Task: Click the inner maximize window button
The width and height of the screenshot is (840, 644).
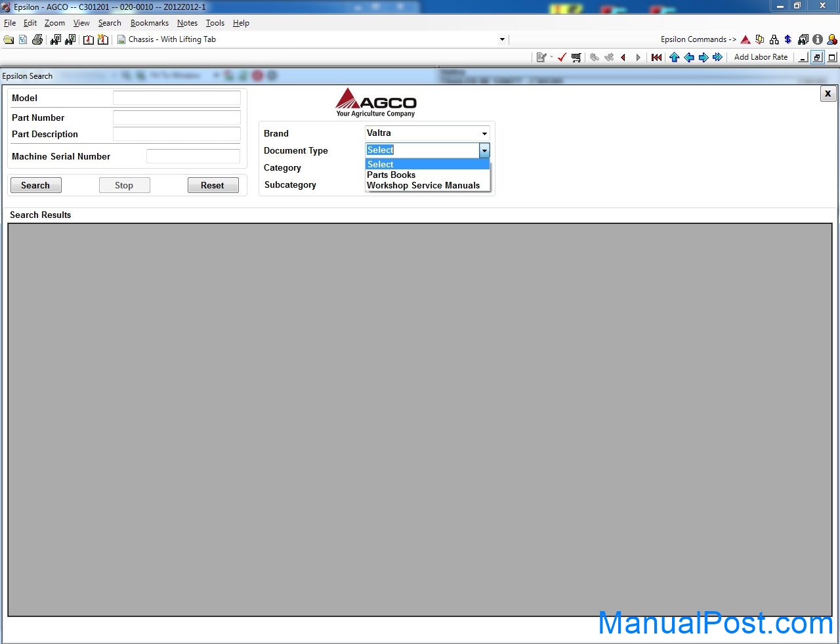Action: tap(832, 57)
